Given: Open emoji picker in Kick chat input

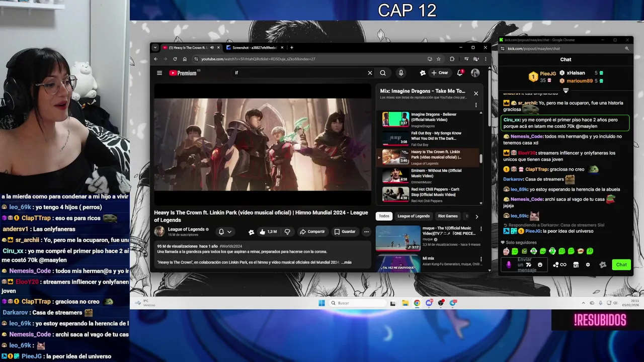Looking at the screenshot, I should tap(540, 265).
